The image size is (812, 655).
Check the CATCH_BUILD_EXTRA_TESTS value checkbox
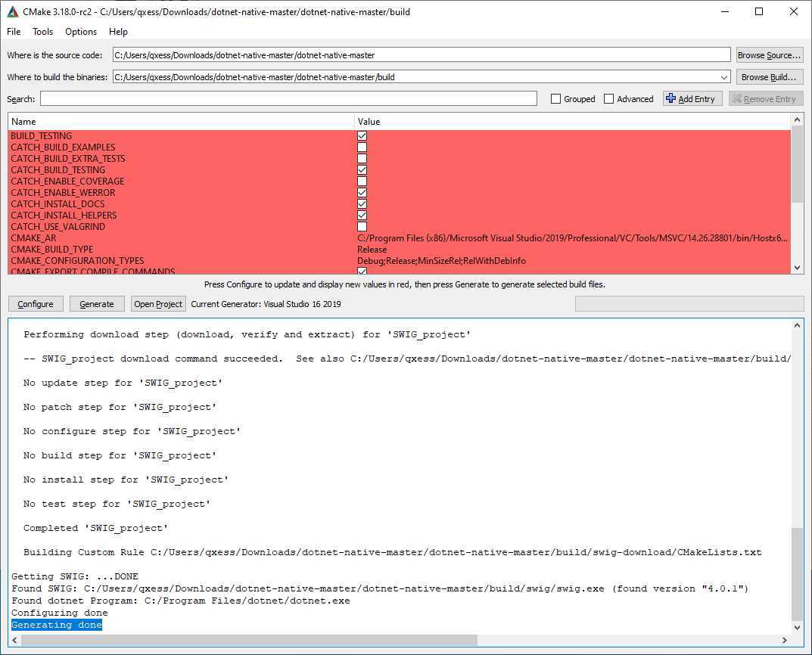tap(362, 159)
